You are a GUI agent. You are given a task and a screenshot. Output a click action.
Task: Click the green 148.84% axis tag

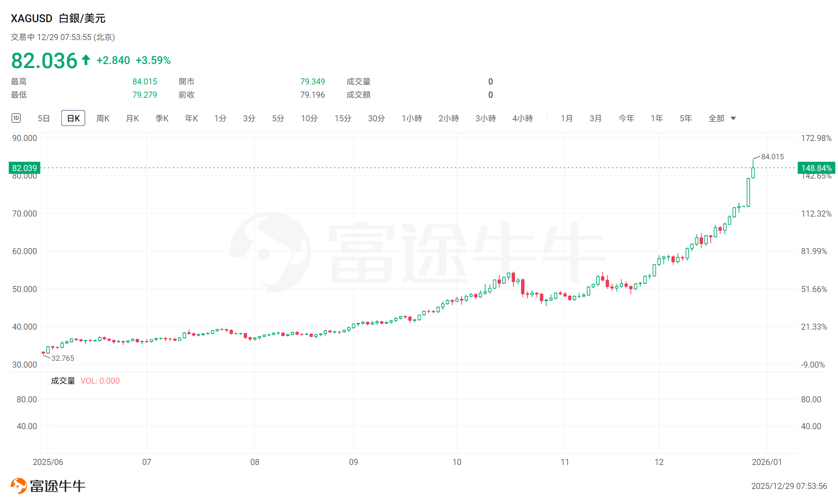[816, 168]
